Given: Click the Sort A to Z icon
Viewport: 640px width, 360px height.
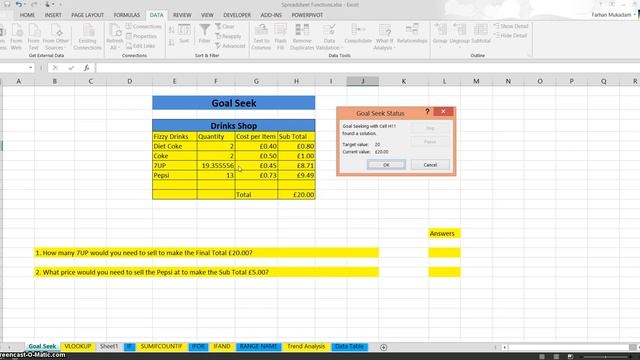Looking at the screenshot, I should (171, 30).
